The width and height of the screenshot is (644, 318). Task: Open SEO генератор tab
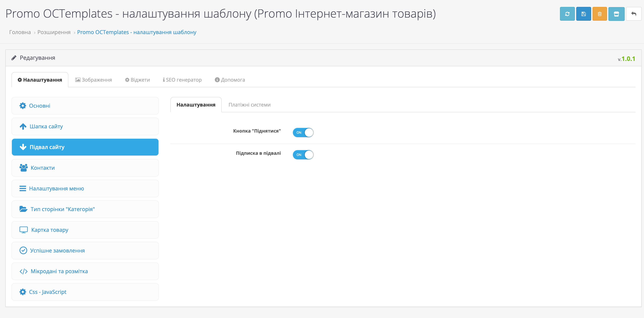pyautogui.click(x=182, y=80)
